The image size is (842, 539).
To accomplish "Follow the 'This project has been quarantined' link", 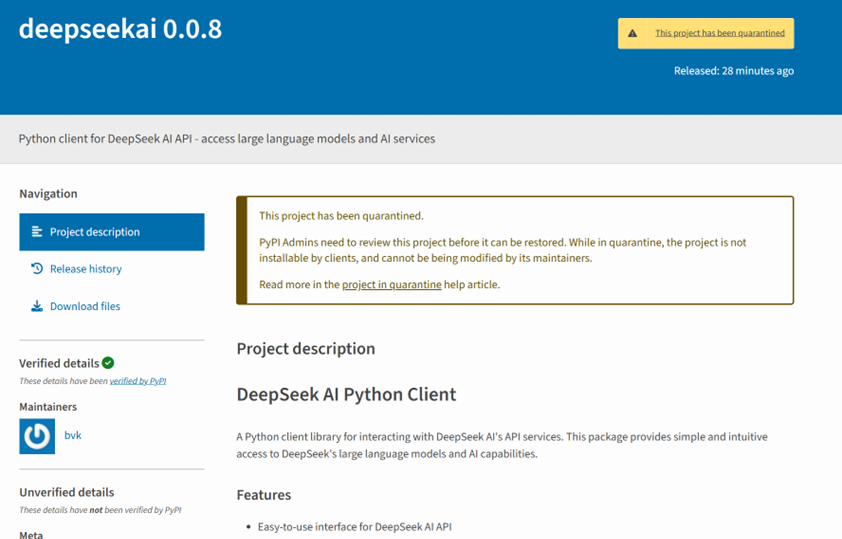I will click(x=719, y=33).
